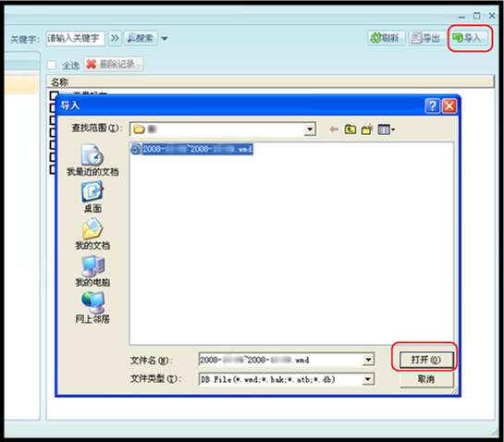The image size is (504, 442).
Task: Open the 文件类型 filter dropdown
Action: coord(368,379)
